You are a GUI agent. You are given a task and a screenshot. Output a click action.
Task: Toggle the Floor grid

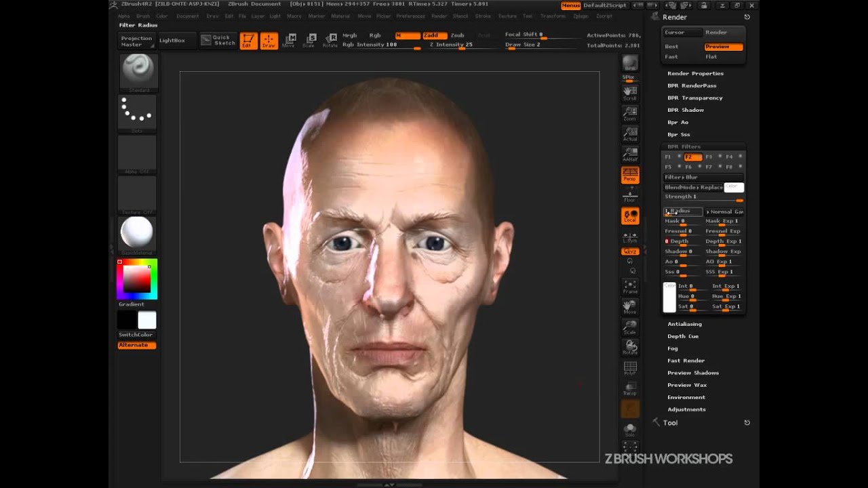pyautogui.click(x=630, y=195)
